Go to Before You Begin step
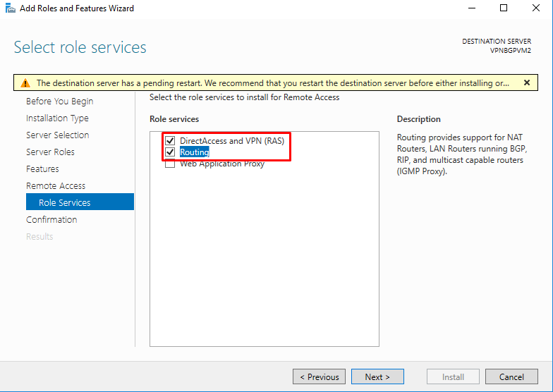 tap(59, 102)
